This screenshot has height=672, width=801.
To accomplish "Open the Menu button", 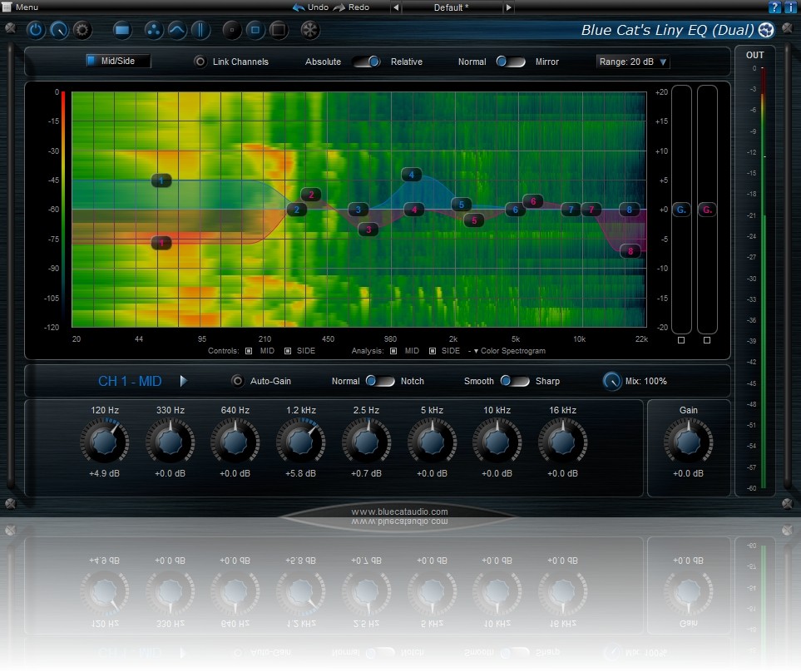I will [x=20, y=7].
